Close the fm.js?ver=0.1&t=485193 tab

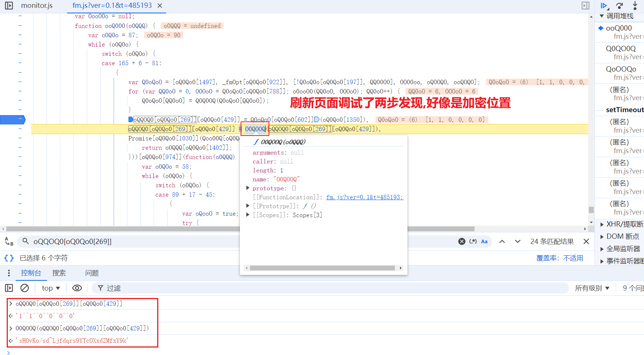pos(160,6)
